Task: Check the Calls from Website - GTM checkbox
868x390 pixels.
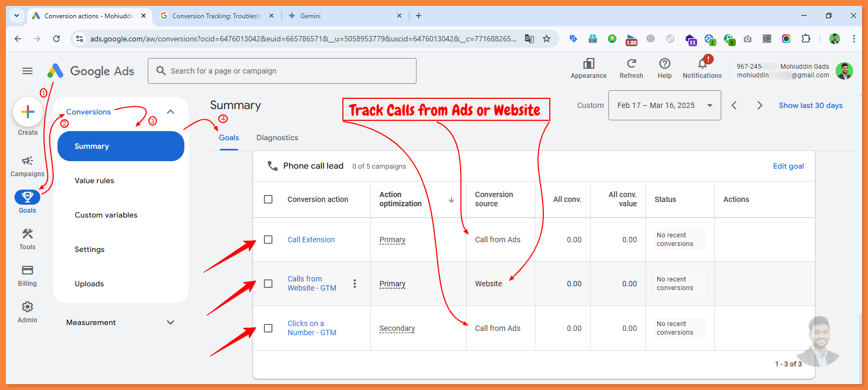Action: (268, 284)
